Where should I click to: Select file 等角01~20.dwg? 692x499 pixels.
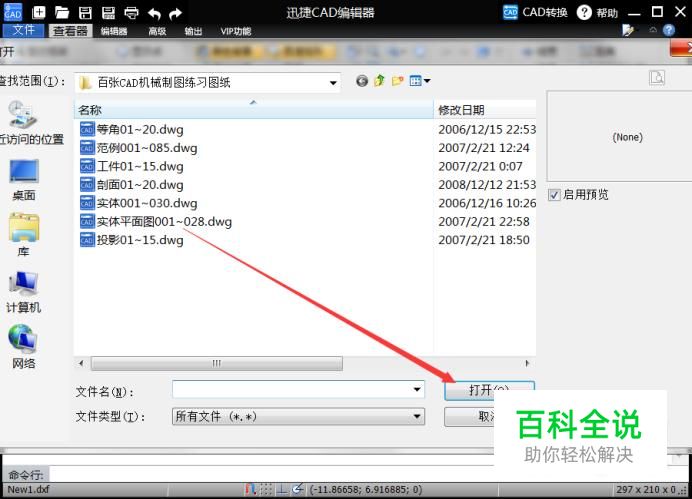tap(132, 129)
